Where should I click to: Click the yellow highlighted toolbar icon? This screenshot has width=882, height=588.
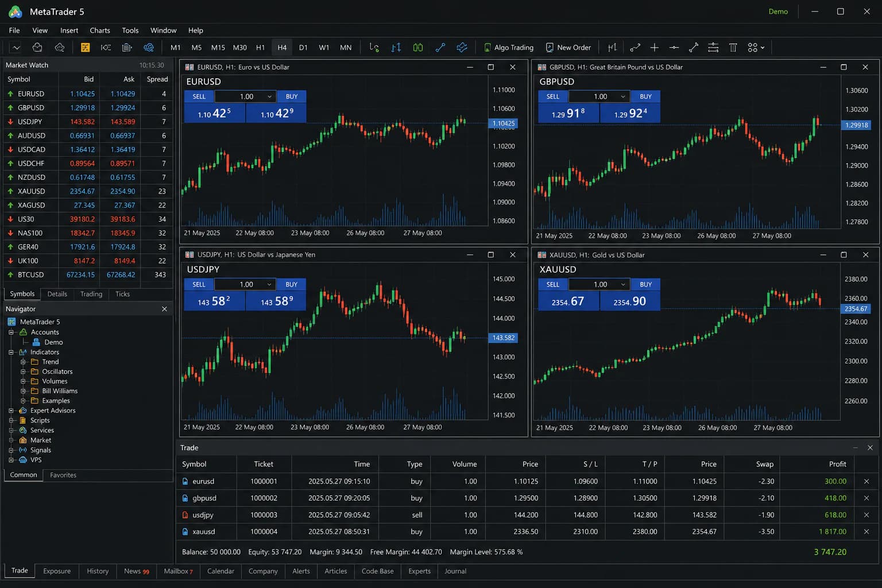pos(85,48)
